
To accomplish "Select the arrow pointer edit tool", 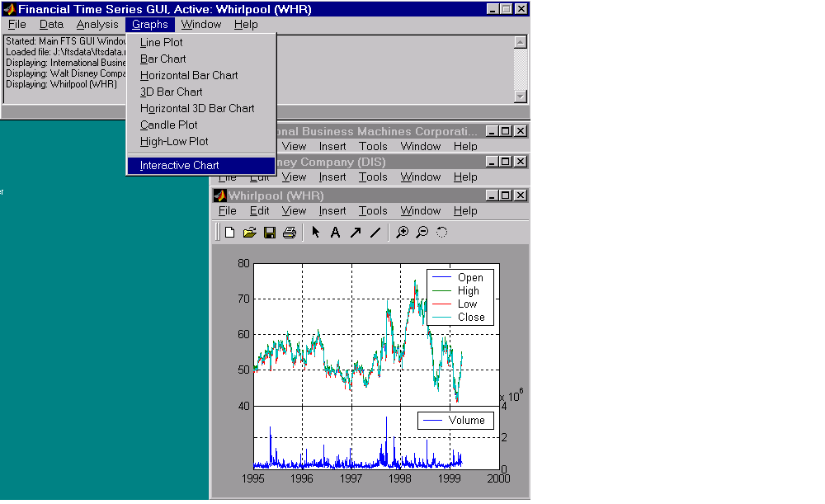I will [316, 233].
